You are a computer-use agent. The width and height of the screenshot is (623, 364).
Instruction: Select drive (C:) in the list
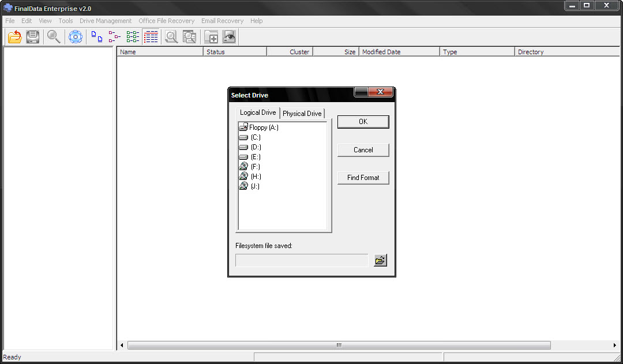coord(250,137)
